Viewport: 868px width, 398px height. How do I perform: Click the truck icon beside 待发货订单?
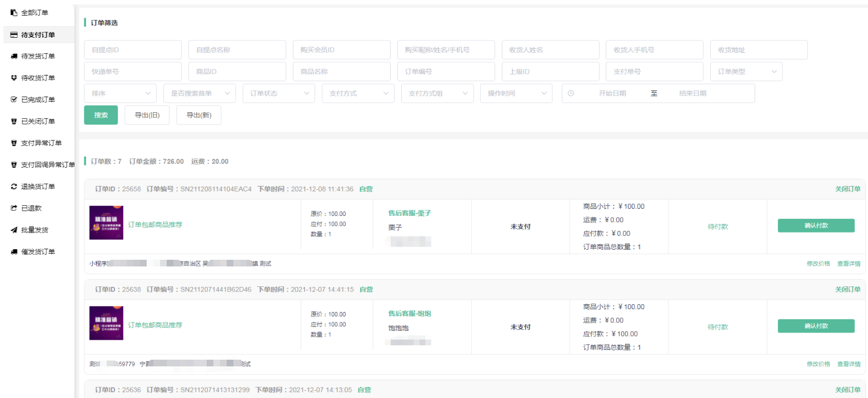tap(14, 56)
